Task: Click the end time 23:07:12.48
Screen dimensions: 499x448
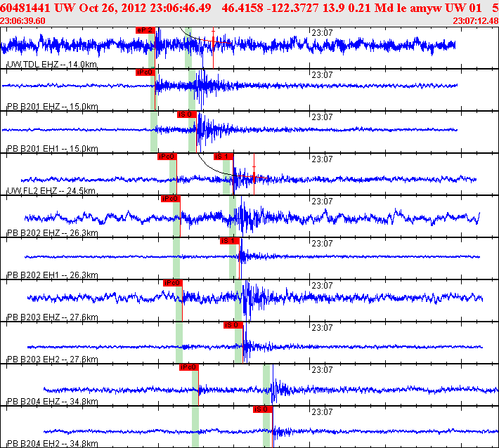Action: [476, 21]
